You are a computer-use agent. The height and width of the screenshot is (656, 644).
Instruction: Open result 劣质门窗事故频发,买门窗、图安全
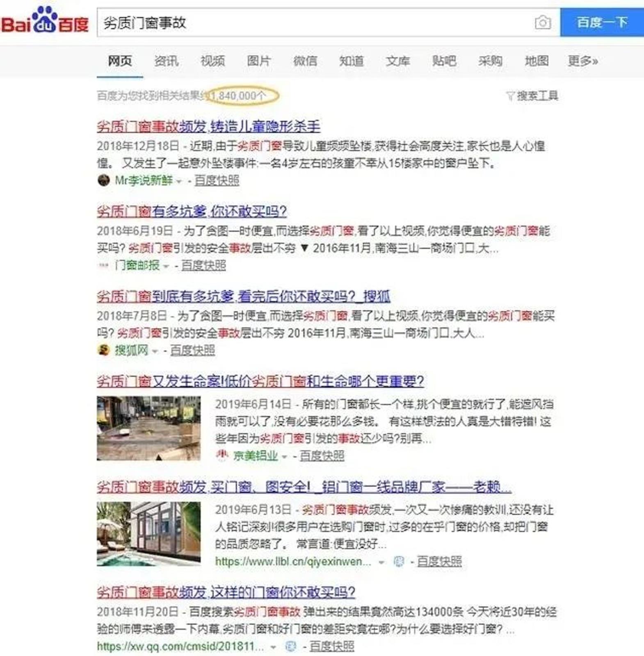click(304, 487)
